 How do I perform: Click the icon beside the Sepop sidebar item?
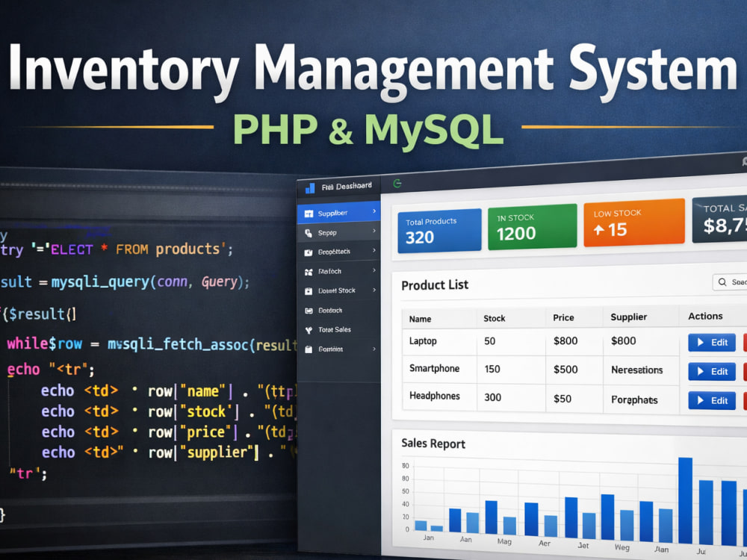[309, 233]
